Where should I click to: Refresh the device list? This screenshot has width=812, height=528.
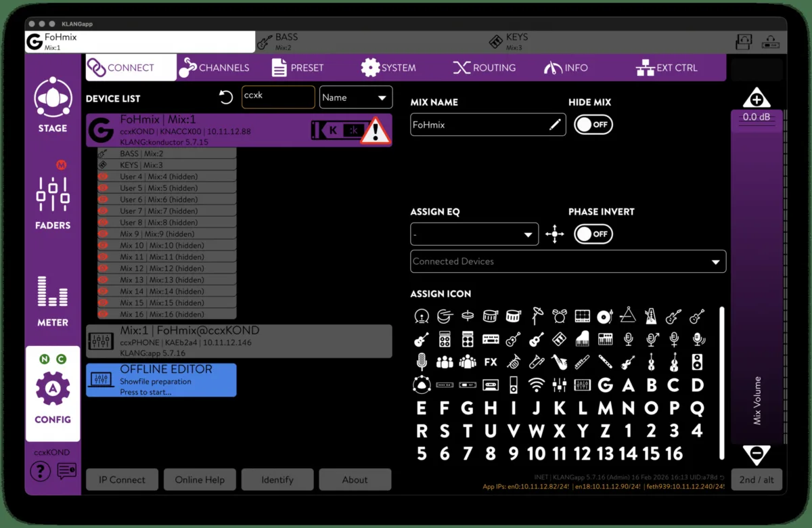coord(226,97)
